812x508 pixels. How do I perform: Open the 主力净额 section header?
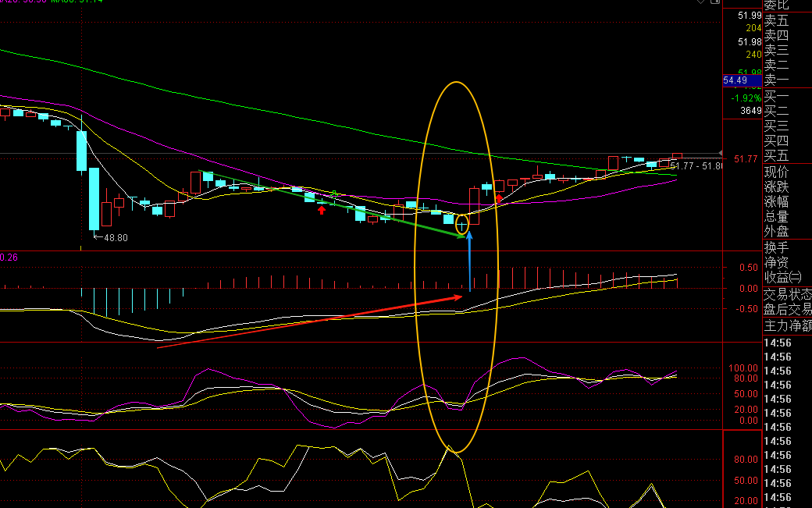[x=788, y=325]
